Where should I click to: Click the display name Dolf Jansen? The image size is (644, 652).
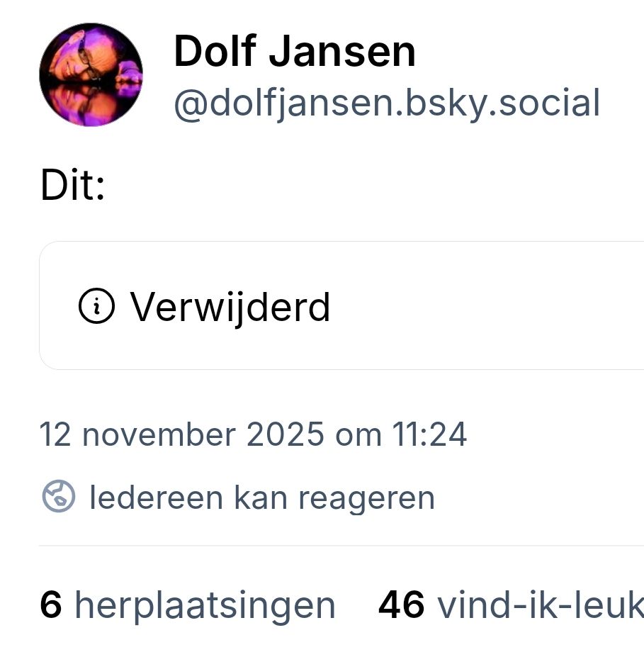295,51
